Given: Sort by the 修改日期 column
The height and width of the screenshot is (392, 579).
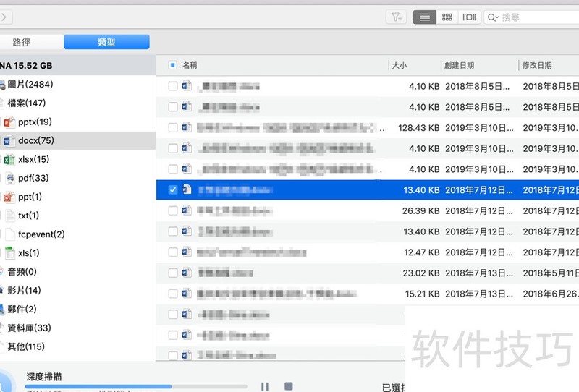Looking at the screenshot, I should coord(537,65).
